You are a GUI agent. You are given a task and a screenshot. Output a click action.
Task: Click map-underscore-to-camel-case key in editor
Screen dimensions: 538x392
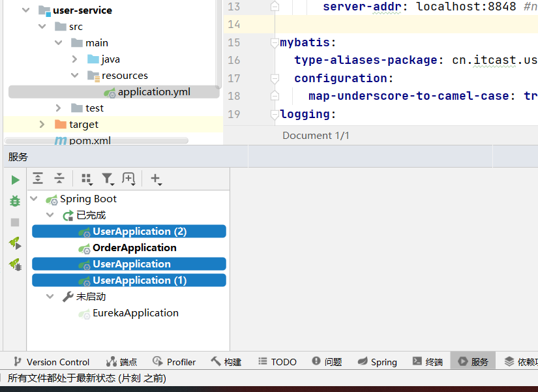(409, 96)
